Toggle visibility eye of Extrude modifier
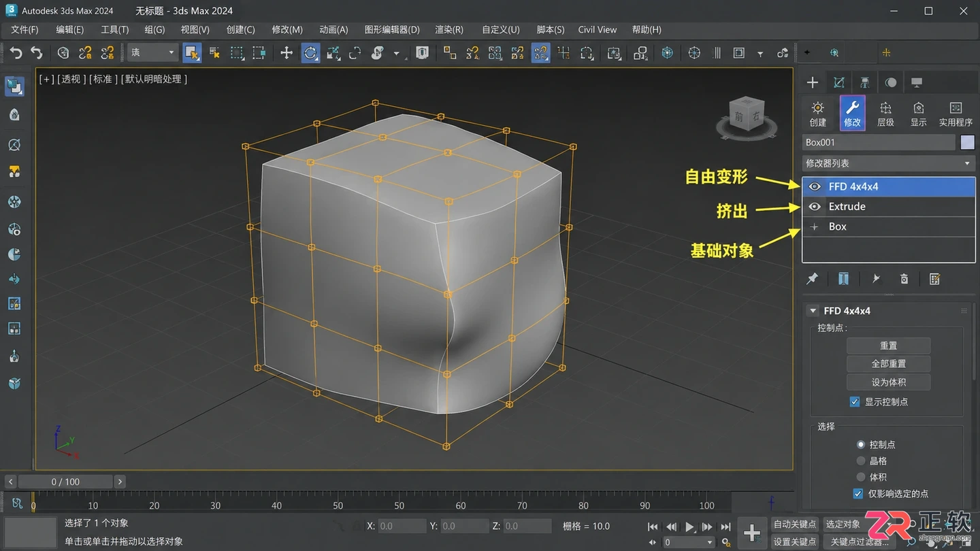This screenshot has width=980, height=551. coord(815,207)
